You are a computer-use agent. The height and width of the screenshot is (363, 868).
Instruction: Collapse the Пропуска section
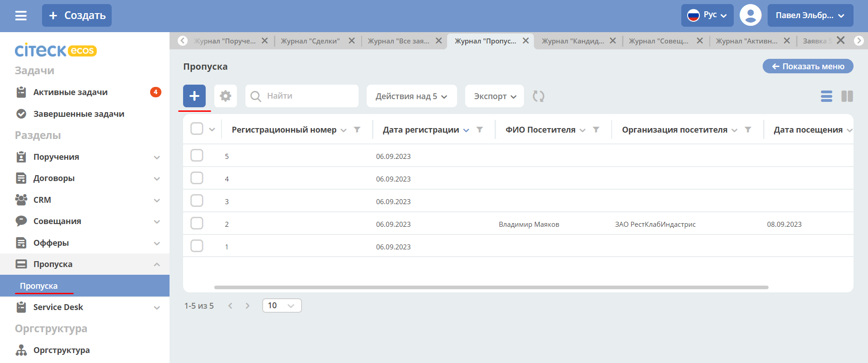coord(157,264)
